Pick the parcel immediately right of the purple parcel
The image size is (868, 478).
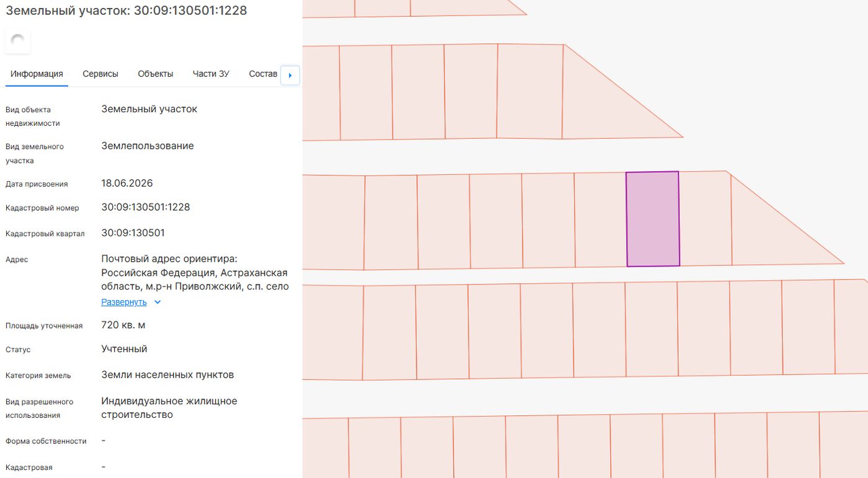pos(705,218)
